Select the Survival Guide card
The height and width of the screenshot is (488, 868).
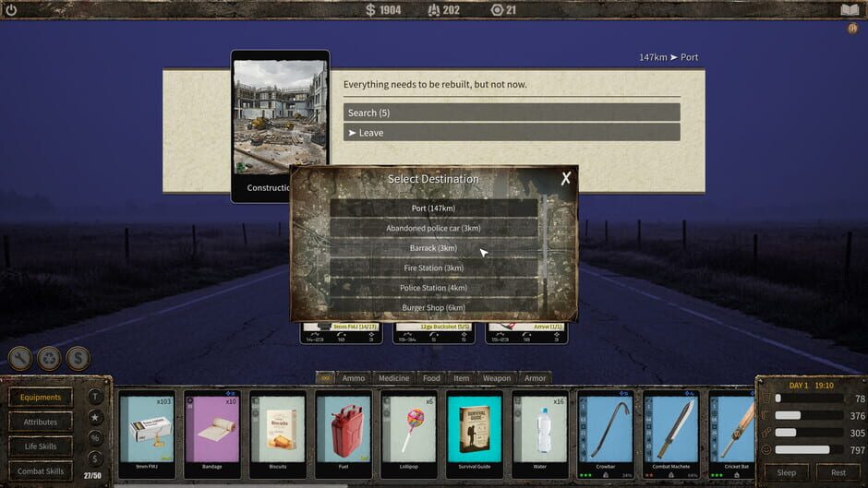pos(475,434)
